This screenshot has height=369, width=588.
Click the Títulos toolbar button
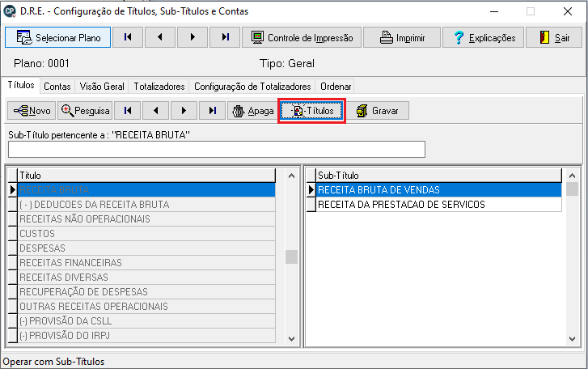(x=311, y=111)
